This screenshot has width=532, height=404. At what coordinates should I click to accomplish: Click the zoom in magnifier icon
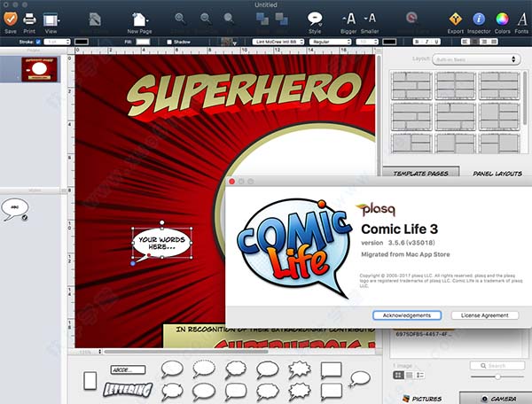point(180,19)
